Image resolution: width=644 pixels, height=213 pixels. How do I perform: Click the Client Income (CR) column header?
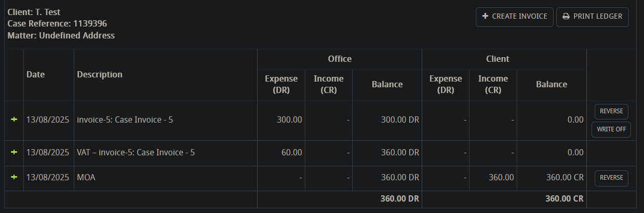[493, 84]
